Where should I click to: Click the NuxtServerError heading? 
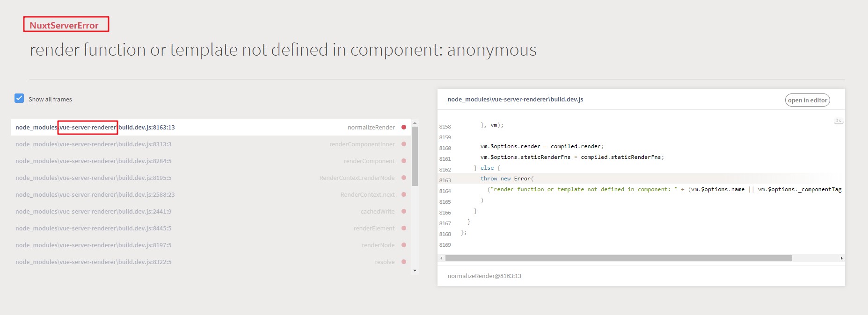pyautogui.click(x=64, y=25)
